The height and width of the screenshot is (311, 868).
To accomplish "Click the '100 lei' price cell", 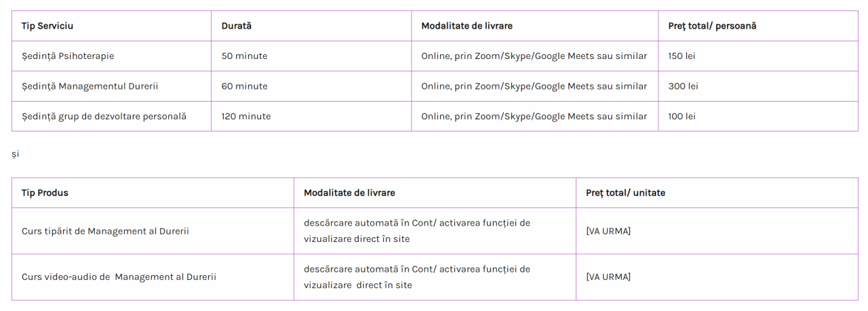I will 682,117.
